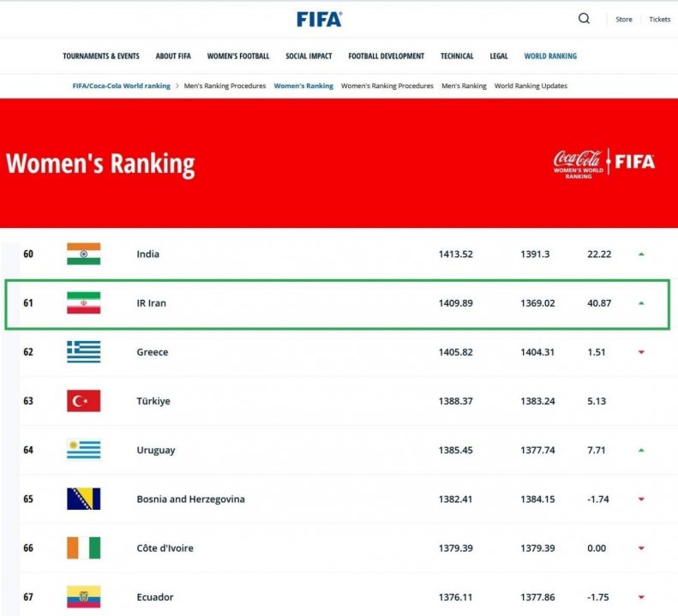Open the Tournaments & Events menu
678x616 pixels.
pos(101,57)
